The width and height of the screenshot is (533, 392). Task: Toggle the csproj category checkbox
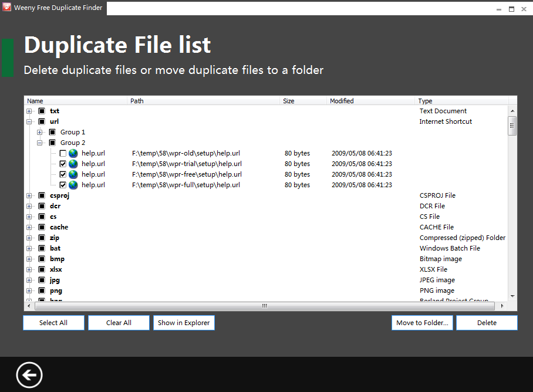(x=42, y=195)
